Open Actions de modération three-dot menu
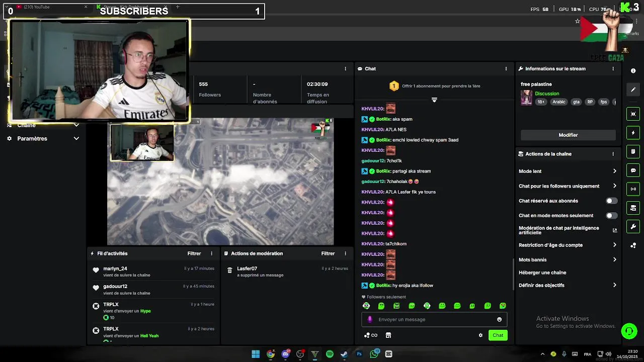Image resolution: width=644 pixels, height=362 pixels. 345,253
